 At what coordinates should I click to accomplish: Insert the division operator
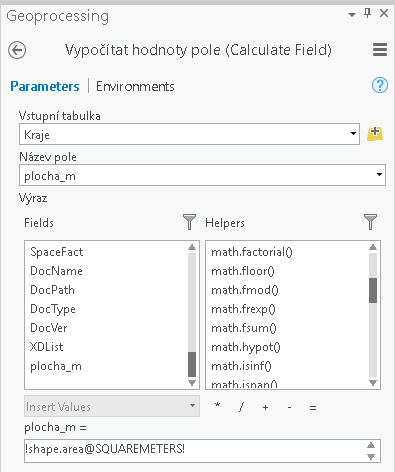(x=241, y=407)
